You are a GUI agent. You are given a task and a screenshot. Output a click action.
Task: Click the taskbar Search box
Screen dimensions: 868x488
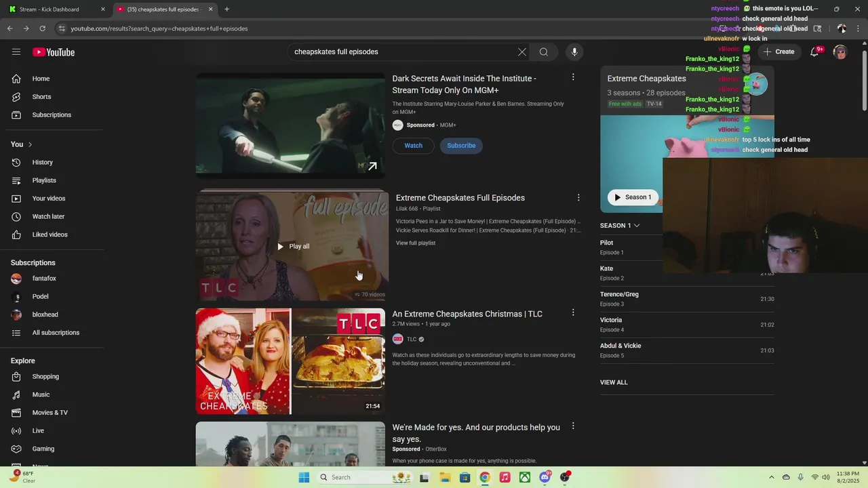point(364,477)
